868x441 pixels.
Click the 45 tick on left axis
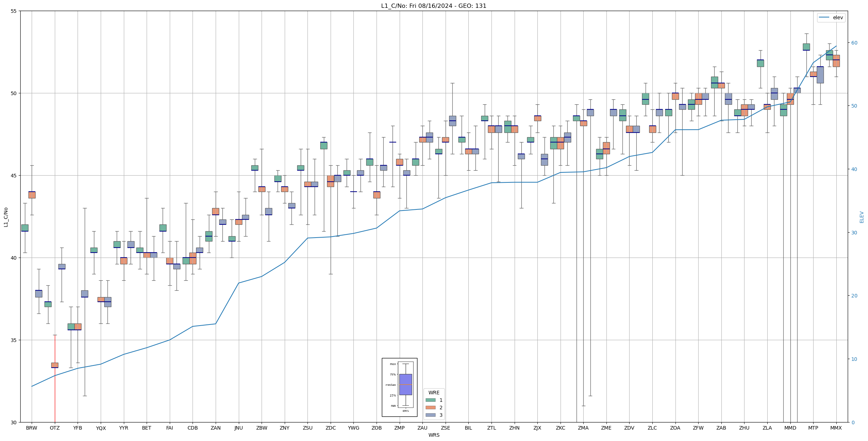(x=14, y=176)
